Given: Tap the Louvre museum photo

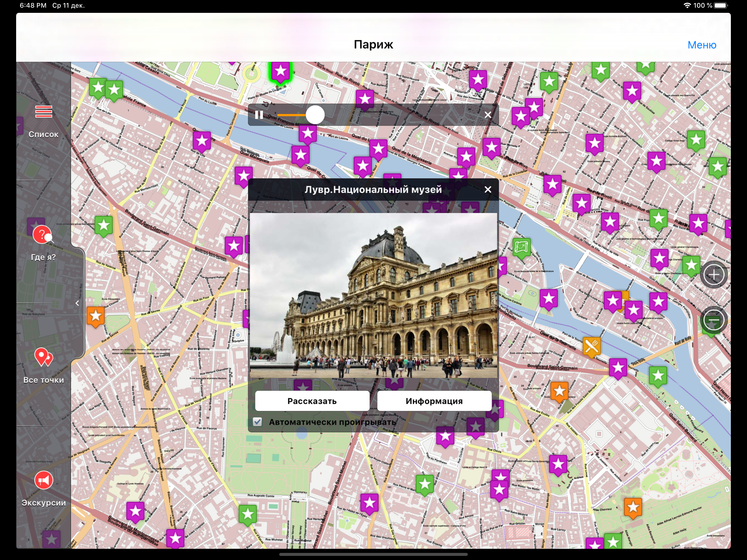Looking at the screenshot, I should (373, 295).
